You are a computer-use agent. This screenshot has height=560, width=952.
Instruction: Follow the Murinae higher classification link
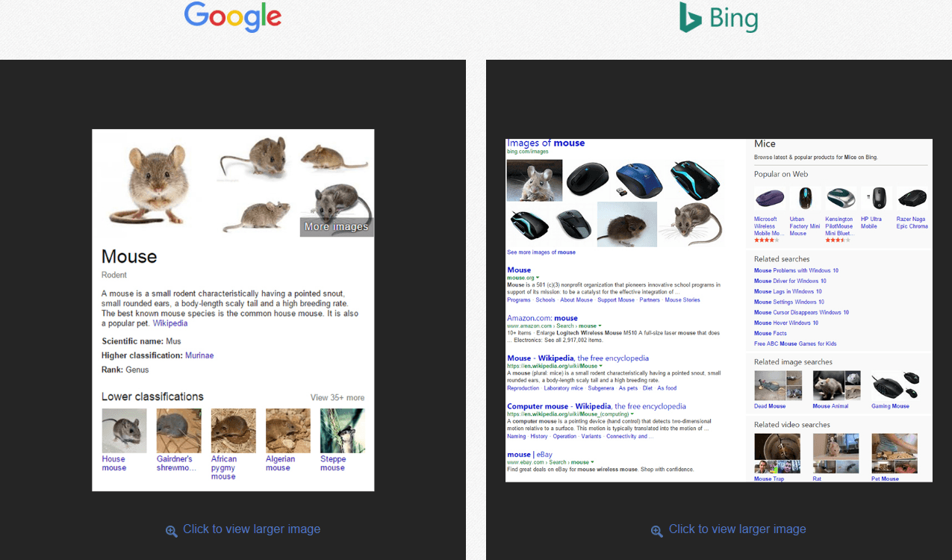[x=199, y=355]
